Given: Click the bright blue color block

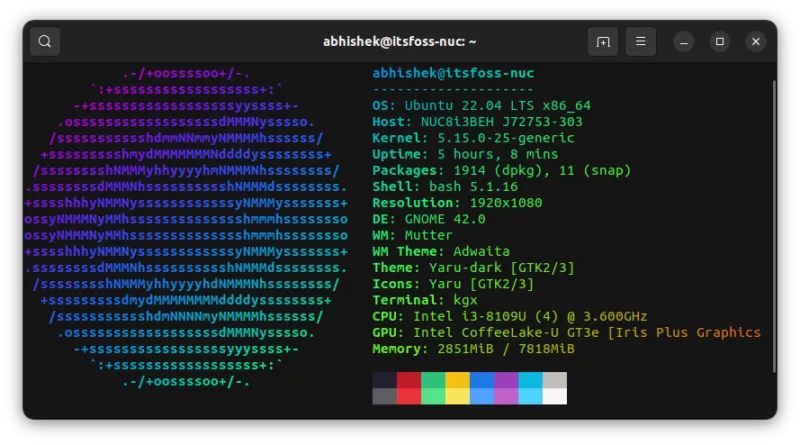Looking at the screenshot, I should [482, 396].
